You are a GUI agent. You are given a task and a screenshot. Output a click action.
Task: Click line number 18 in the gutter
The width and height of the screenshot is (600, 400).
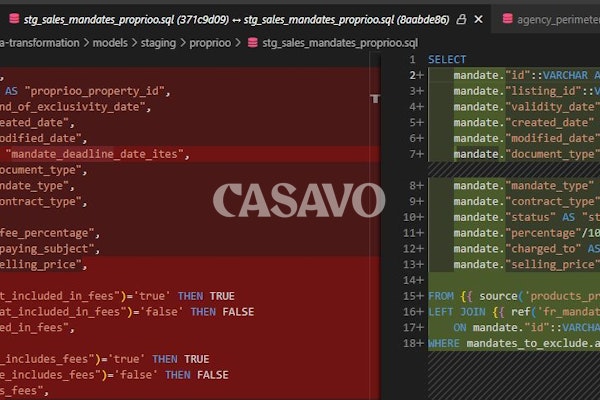pos(409,343)
